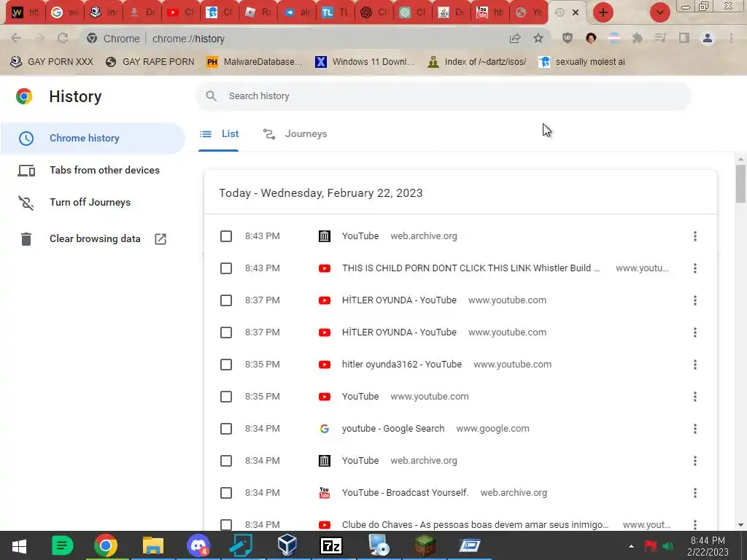Image resolution: width=747 pixels, height=560 pixels.
Task: Switch to the Google browser tab
Action: (x=65, y=12)
